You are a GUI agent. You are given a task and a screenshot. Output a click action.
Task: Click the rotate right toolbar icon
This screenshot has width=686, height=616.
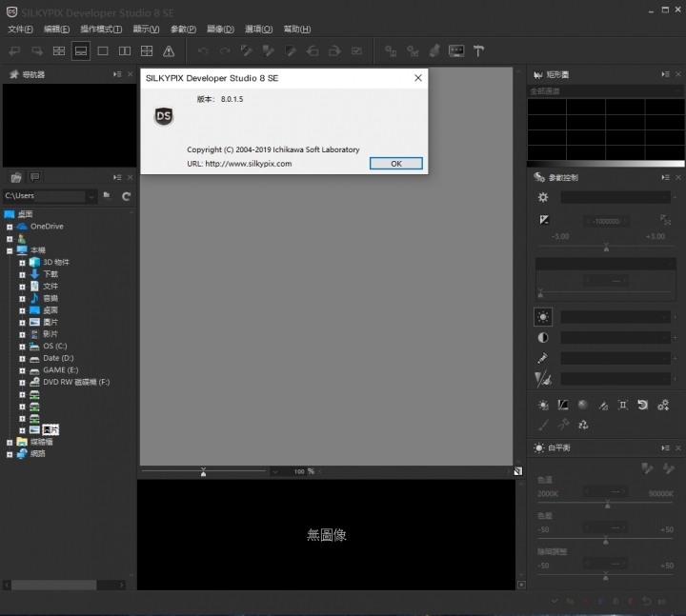334,51
